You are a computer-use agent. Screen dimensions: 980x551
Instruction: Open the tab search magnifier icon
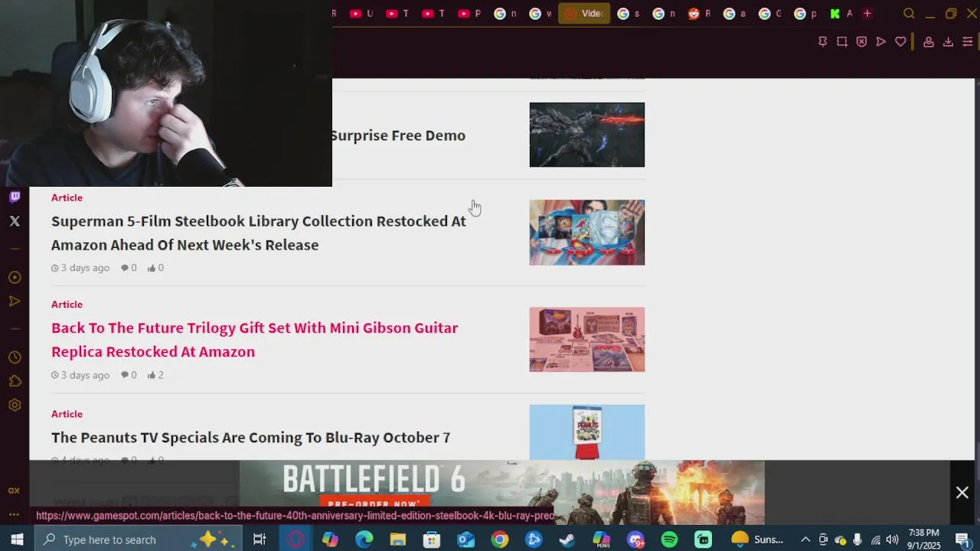coord(909,14)
